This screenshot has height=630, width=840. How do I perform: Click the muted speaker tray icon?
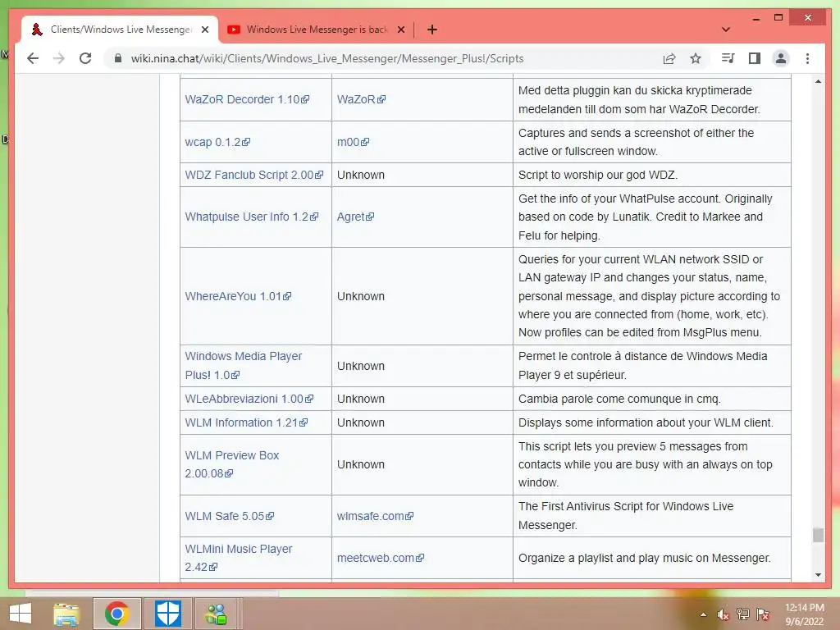click(x=724, y=614)
